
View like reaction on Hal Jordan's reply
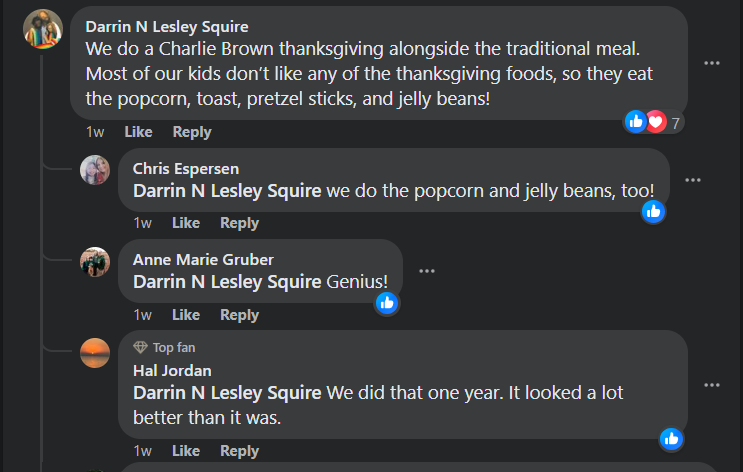(671, 438)
